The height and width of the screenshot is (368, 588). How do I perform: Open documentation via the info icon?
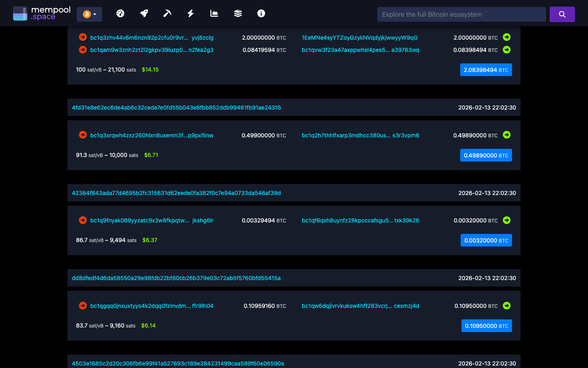(261, 13)
